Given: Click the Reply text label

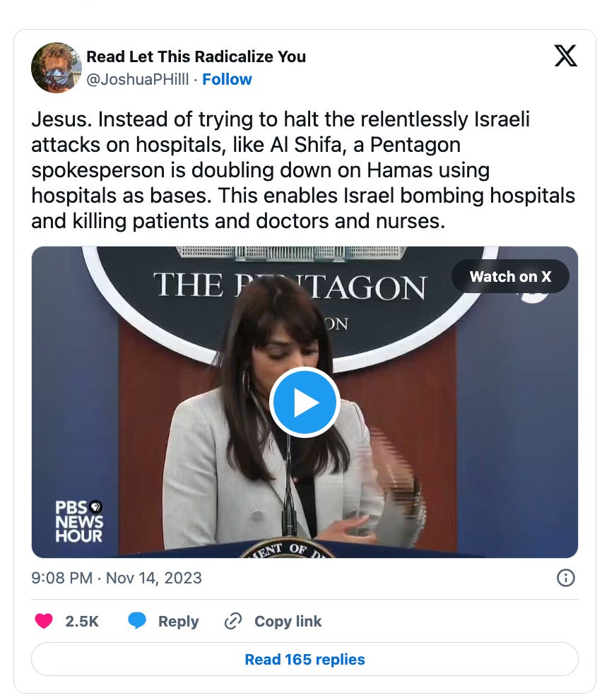Looking at the screenshot, I should click(179, 621).
